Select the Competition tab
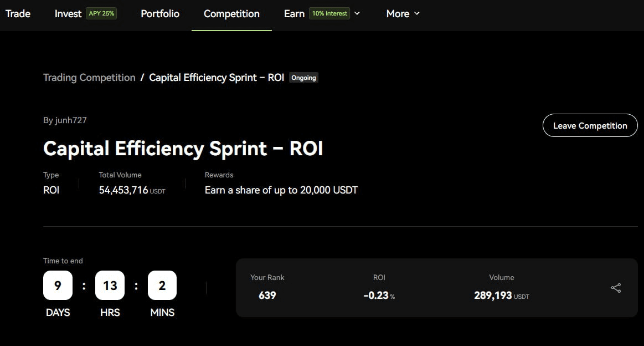The width and height of the screenshot is (644, 346). pyautogui.click(x=231, y=13)
